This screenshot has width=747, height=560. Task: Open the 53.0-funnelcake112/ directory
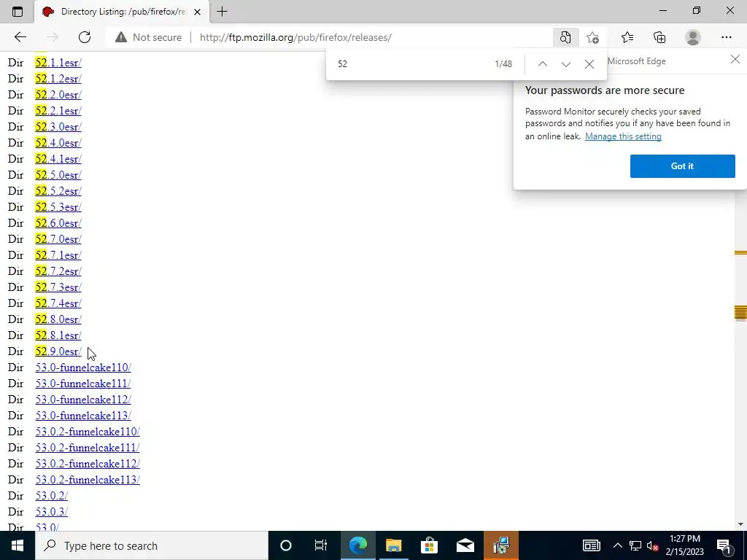[x=83, y=399]
